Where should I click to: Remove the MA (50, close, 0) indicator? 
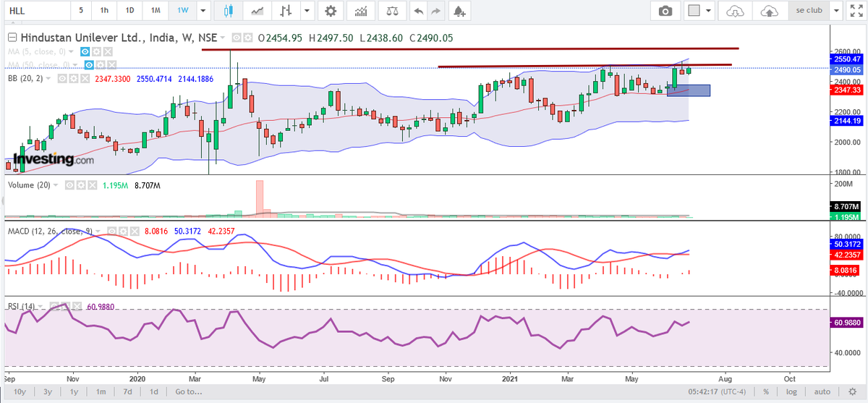tap(111, 64)
